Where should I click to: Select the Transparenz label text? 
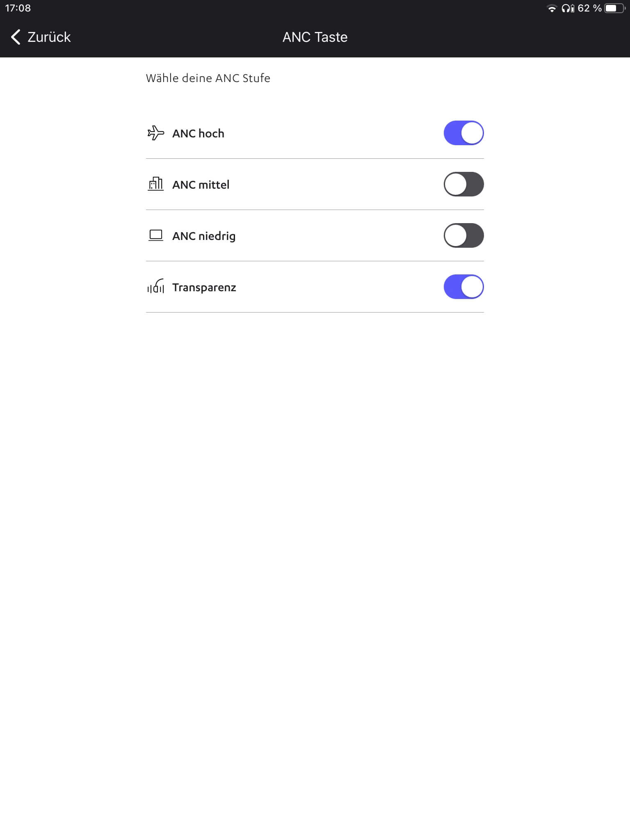[x=204, y=287]
